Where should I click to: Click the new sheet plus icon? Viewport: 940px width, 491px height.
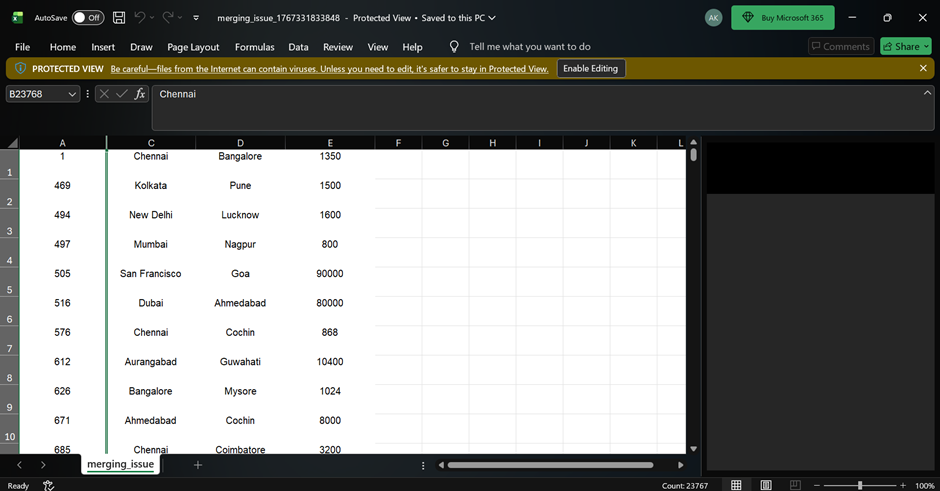tap(198, 465)
